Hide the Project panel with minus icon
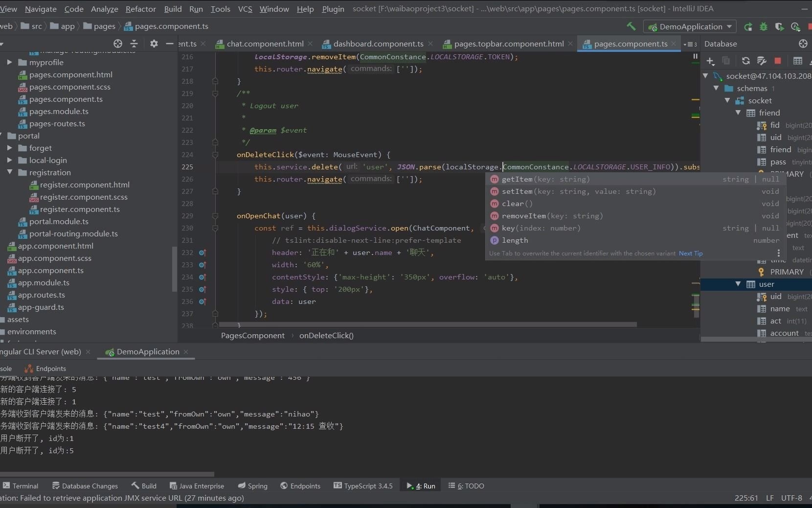This screenshot has height=508, width=812. point(170,44)
